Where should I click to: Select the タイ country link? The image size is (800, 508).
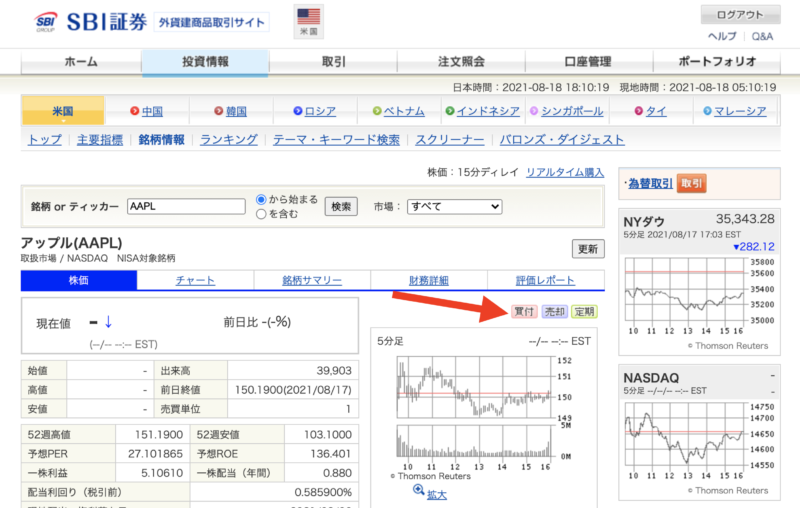(656, 111)
